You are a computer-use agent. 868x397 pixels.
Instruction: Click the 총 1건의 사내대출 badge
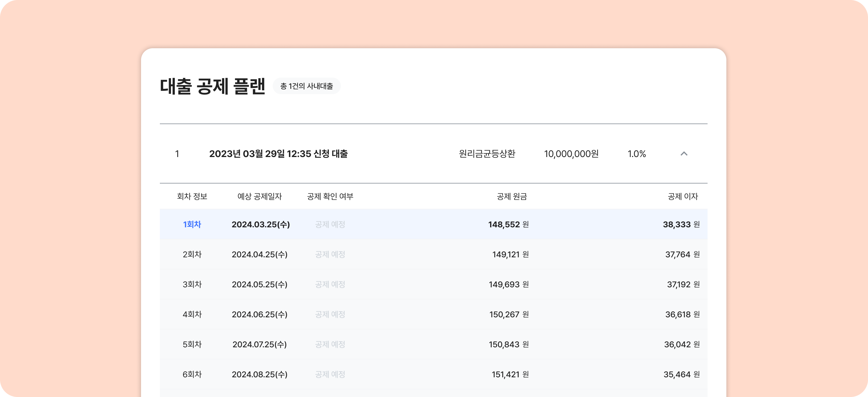[x=306, y=86]
